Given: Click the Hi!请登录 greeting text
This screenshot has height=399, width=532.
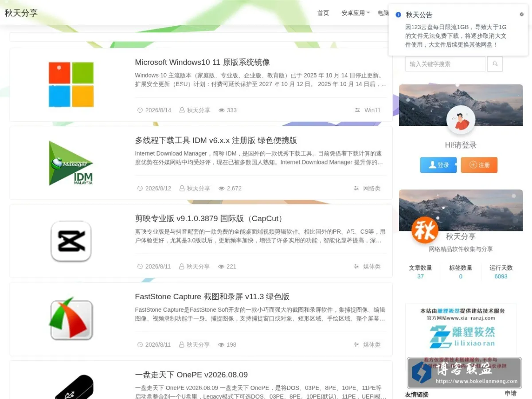Looking at the screenshot, I should (x=461, y=145).
